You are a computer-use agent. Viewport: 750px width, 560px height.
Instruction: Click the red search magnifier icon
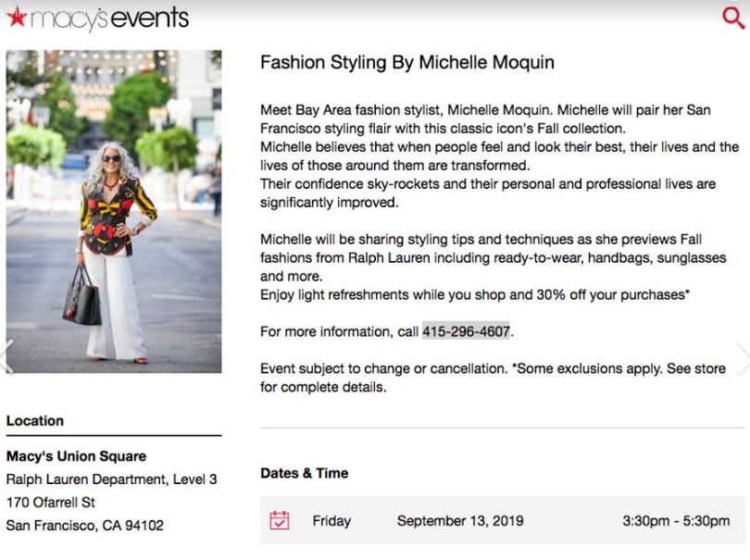coord(732,19)
